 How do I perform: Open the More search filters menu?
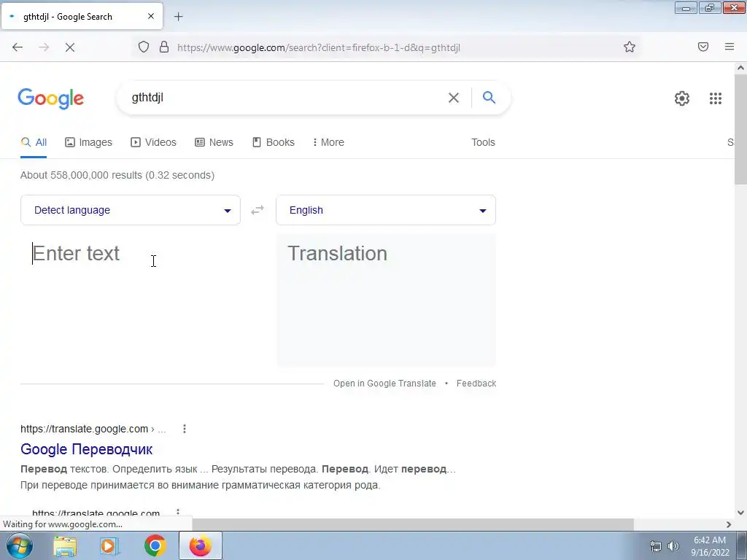point(328,142)
